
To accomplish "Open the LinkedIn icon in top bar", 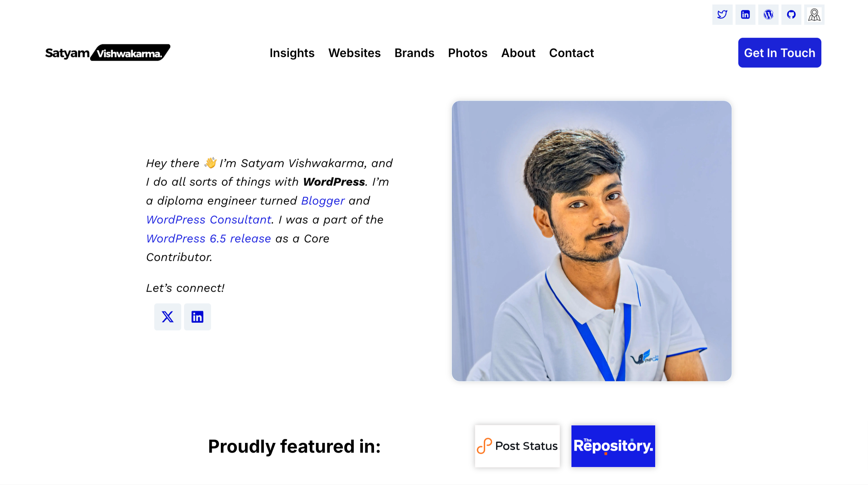I will [745, 15].
